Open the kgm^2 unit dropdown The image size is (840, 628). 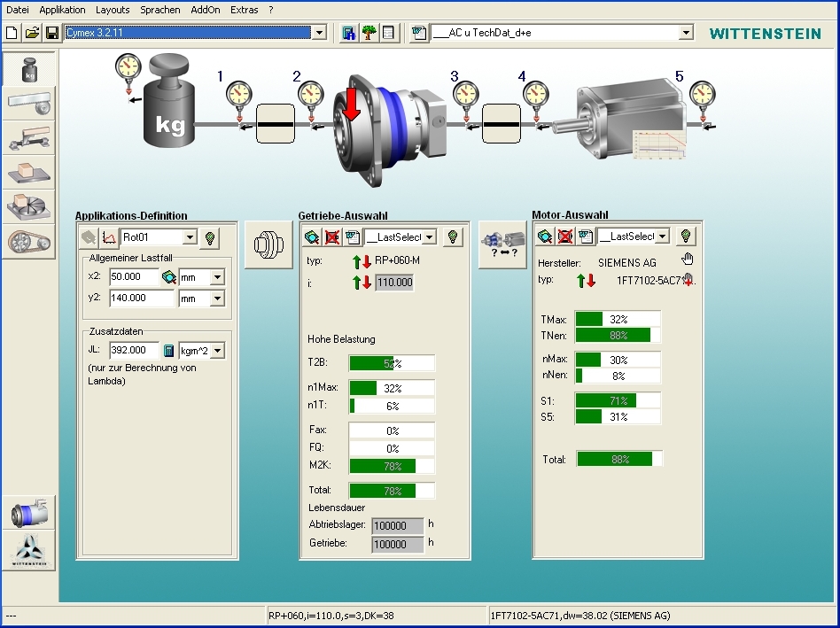218,351
